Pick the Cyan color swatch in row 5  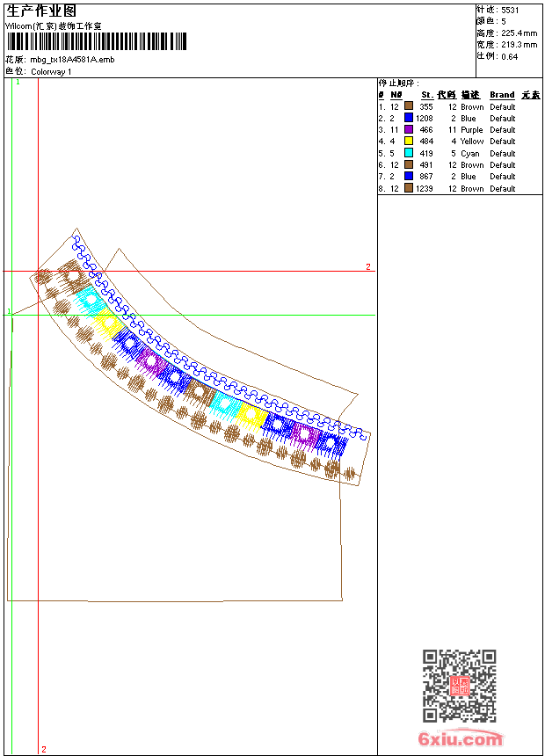pyautogui.click(x=409, y=153)
